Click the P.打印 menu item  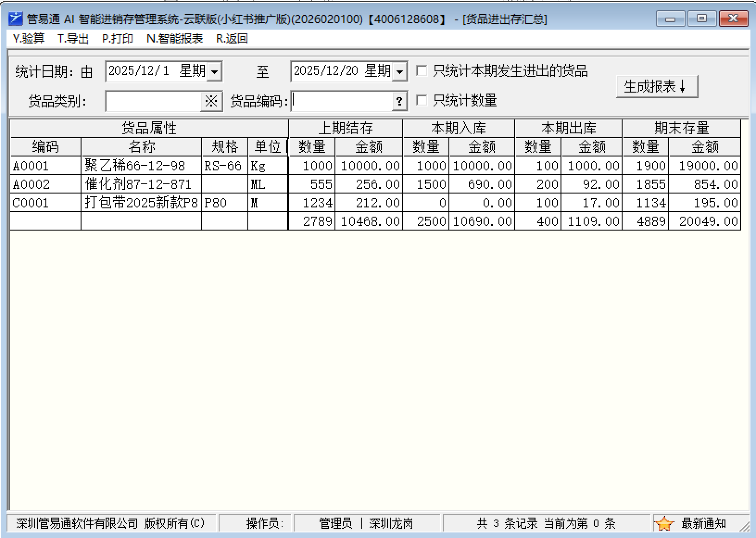pyautogui.click(x=118, y=39)
